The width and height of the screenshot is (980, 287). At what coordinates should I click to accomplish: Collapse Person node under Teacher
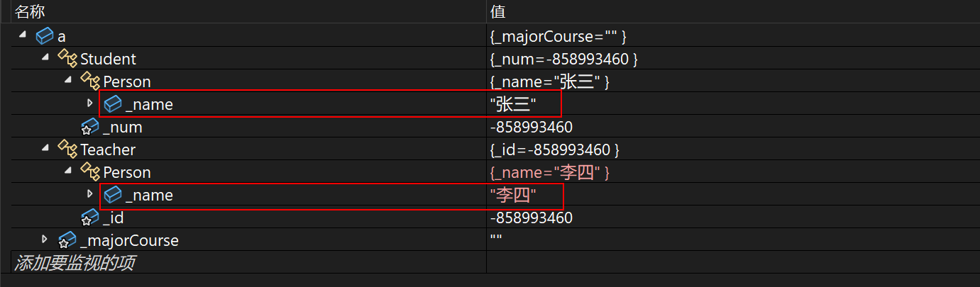67,171
